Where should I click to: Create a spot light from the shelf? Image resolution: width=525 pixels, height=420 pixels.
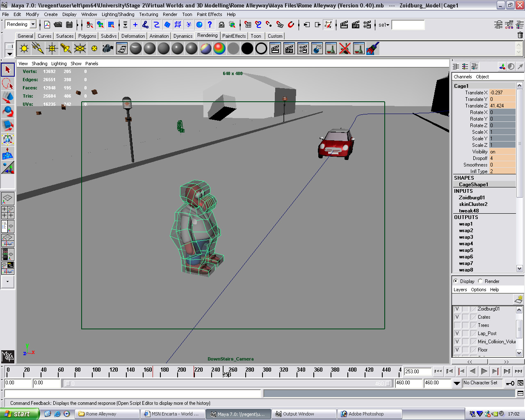pos(66,49)
